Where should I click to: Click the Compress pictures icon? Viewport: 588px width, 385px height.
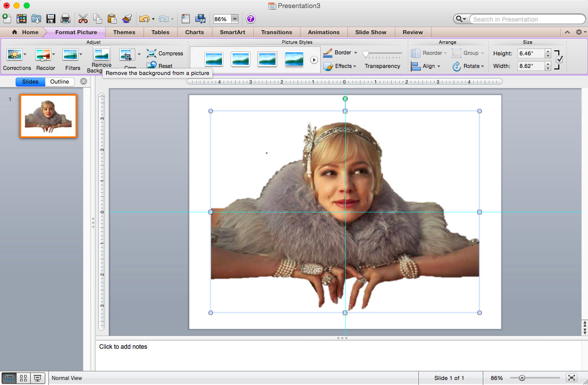152,53
